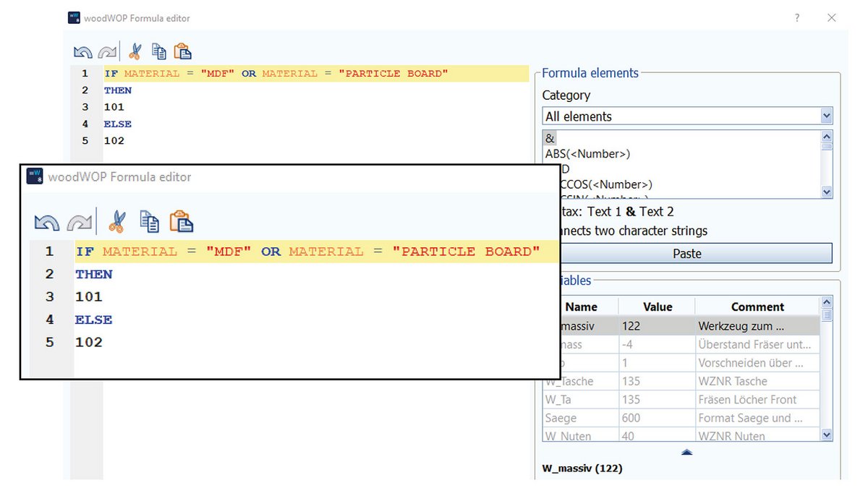The image size is (868, 488).
Task: Click the Paste clipboard icon
Action: (x=183, y=51)
